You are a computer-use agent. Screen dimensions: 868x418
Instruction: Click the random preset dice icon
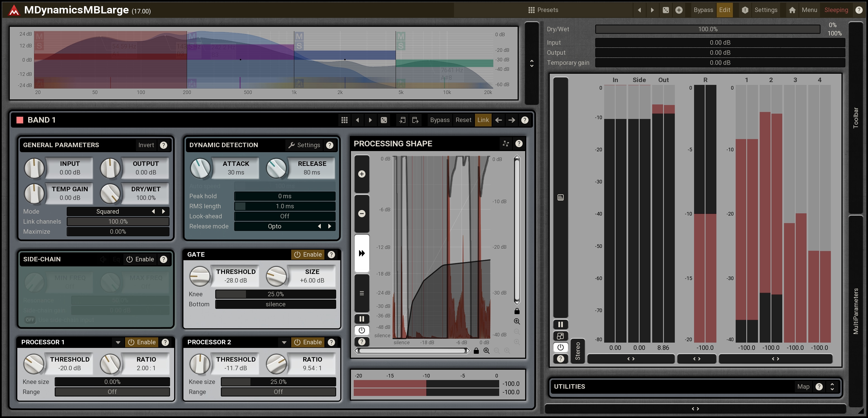tap(666, 10)
